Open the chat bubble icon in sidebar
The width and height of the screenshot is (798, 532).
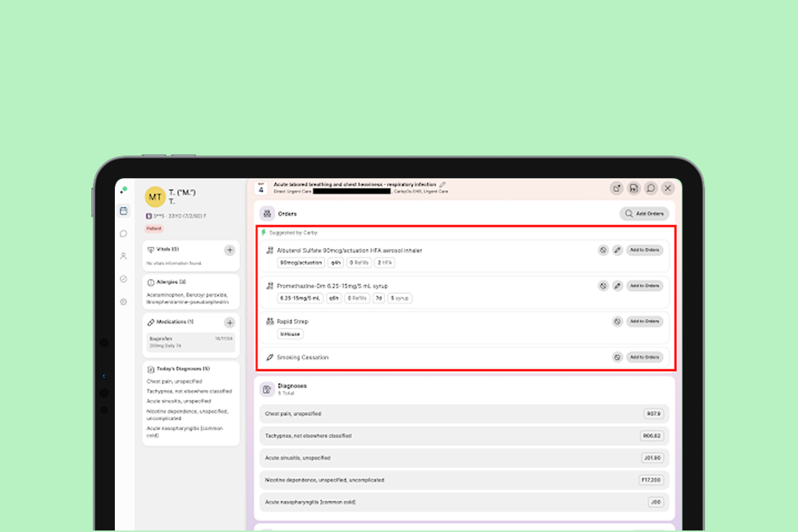124,234
